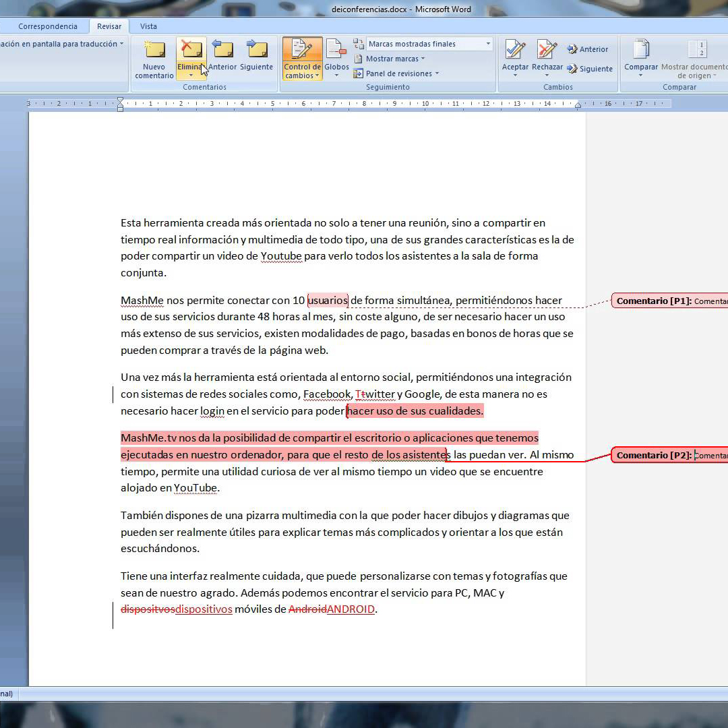The height and width of the screenshot is (728, 728).
Task: Click the tracked word "Ttwitter"
Action: 375,394
